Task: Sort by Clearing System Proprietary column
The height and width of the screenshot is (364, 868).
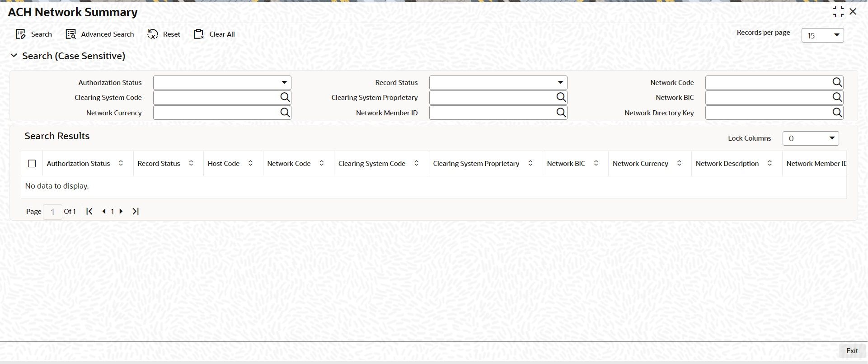Action: coord(530,163)
